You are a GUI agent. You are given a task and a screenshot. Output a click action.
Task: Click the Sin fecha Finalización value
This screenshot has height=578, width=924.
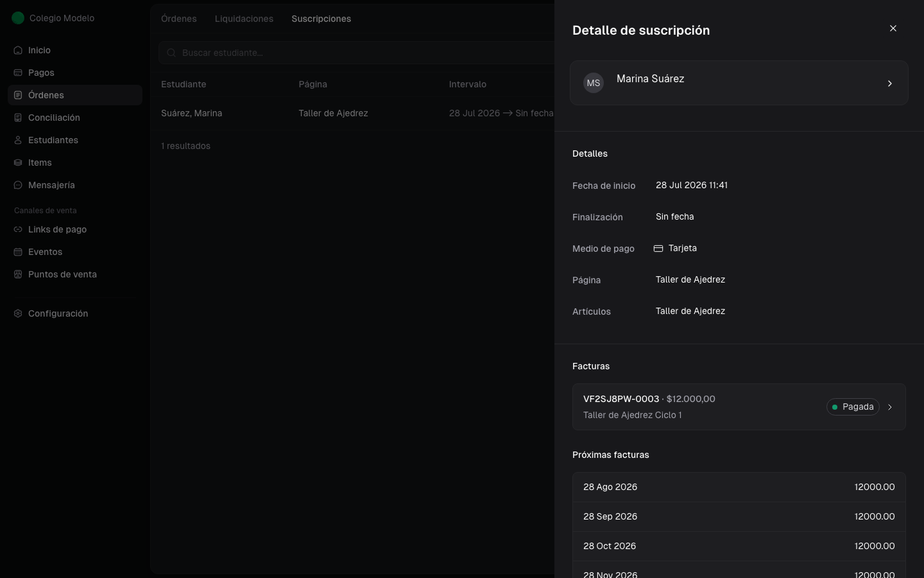coord(675,216)
